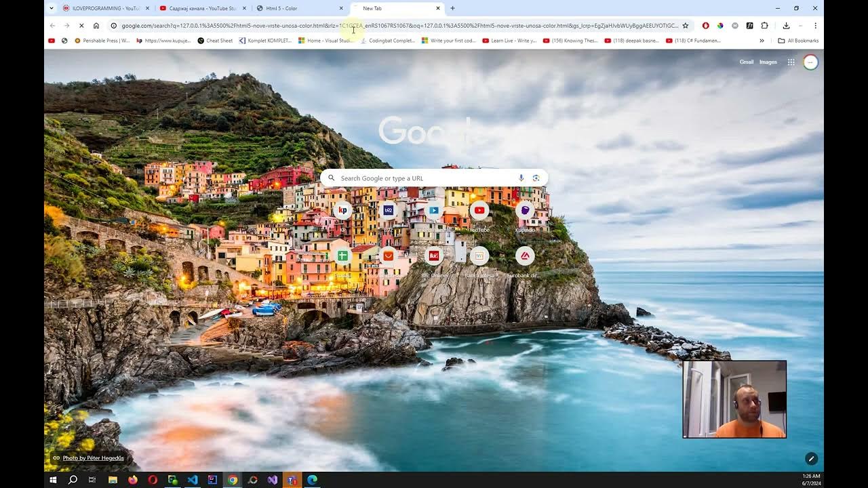Open the C# Fundamen... bookmark
The height and width of the screenshot is (488, 868).
coord(693,41)
